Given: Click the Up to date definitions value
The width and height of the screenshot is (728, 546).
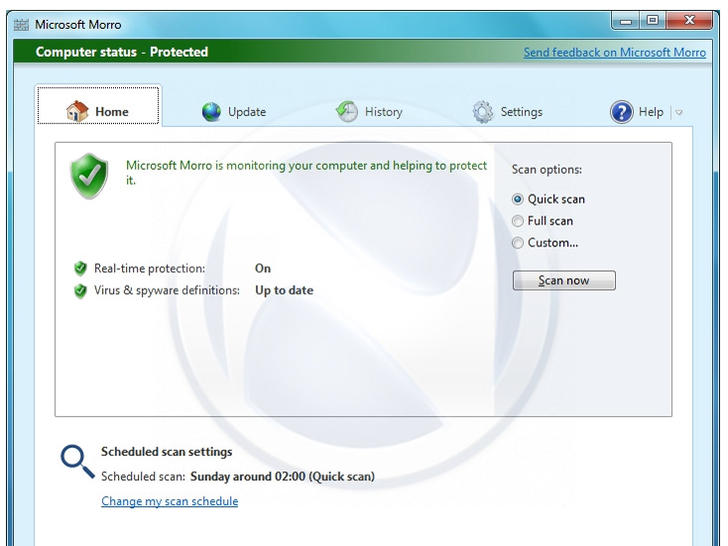Looking at the screenshot, I should tap(284, 291).
